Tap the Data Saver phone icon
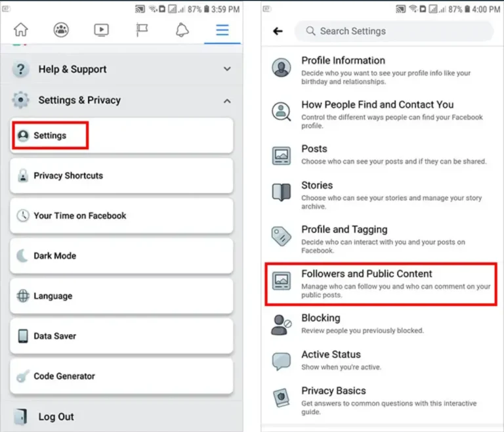The image size is (504, 432). coord(23,336)
